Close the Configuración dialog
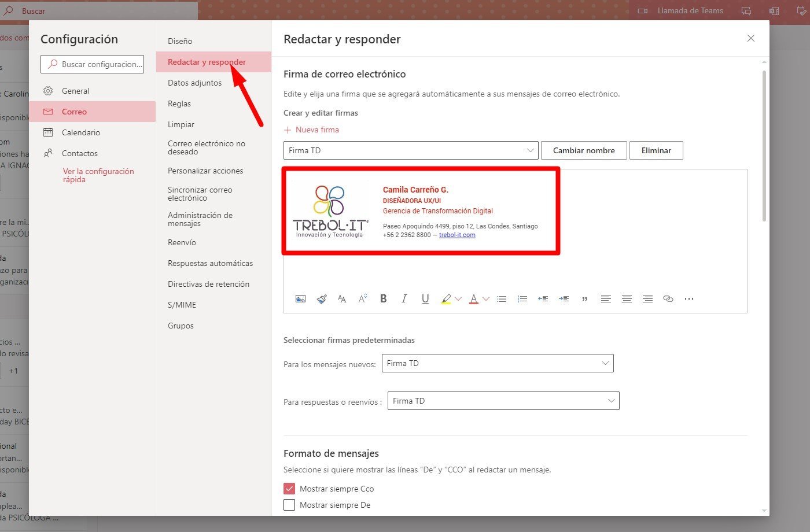Viewport: 810px width, 532px height. [x=751, y=38]
